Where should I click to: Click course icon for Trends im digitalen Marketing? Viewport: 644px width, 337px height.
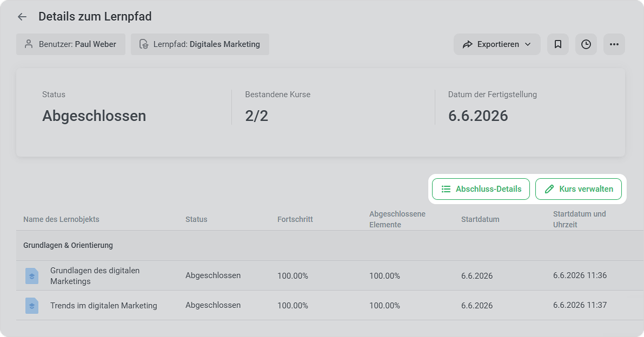tap(31, 306)
